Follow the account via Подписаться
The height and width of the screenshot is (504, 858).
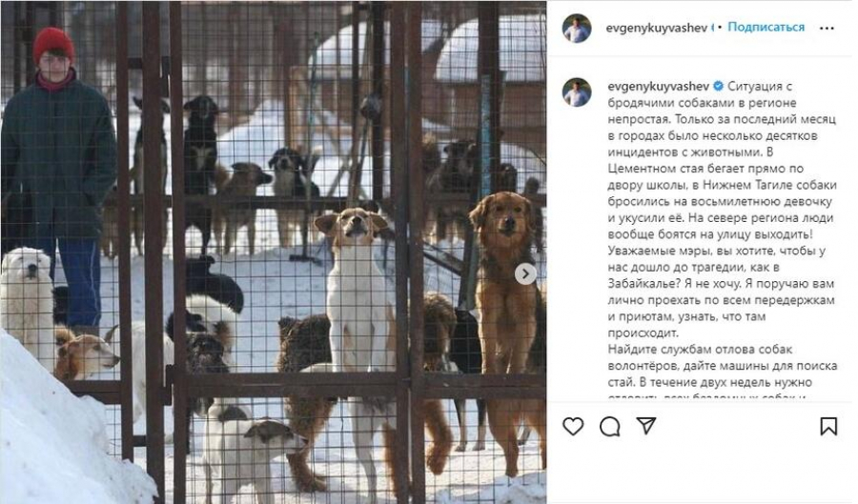(x=766, y=27)
